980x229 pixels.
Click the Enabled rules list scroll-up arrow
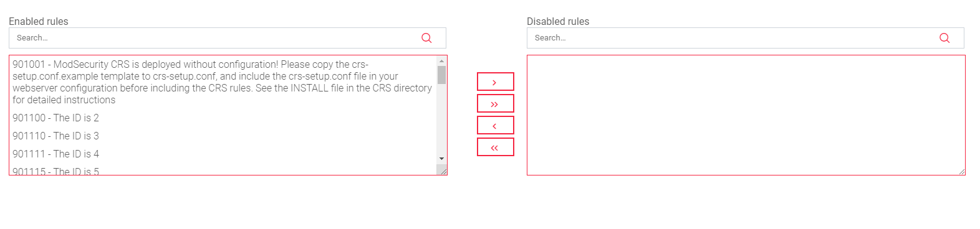click(441, 61)
